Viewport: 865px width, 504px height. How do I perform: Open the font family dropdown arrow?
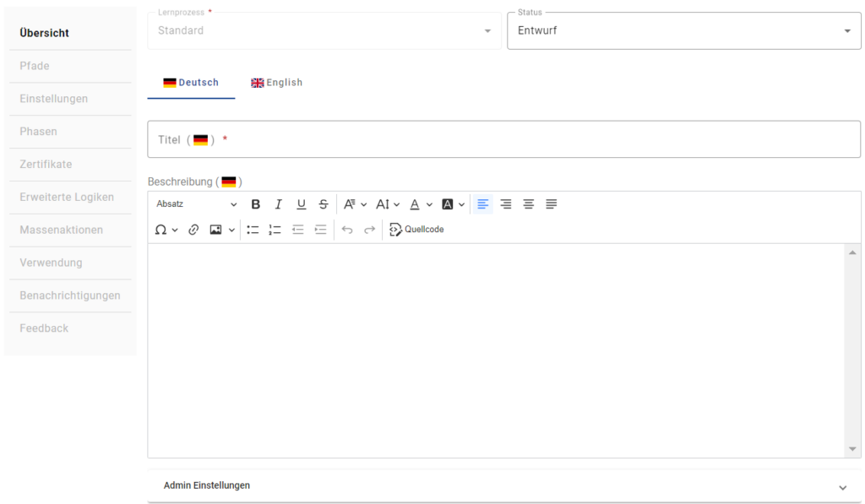click(x=363, y=205)
